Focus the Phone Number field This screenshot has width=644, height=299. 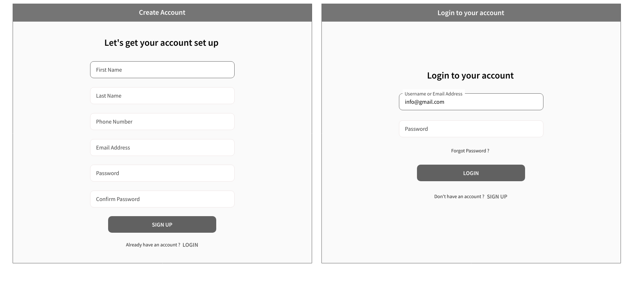click(162, 121)
